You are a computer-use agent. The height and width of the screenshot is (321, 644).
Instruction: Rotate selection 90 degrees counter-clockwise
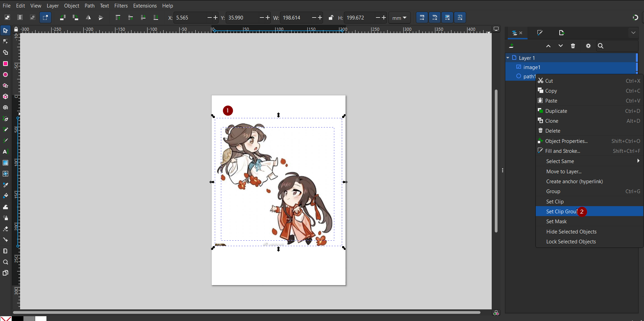point(62,17)
